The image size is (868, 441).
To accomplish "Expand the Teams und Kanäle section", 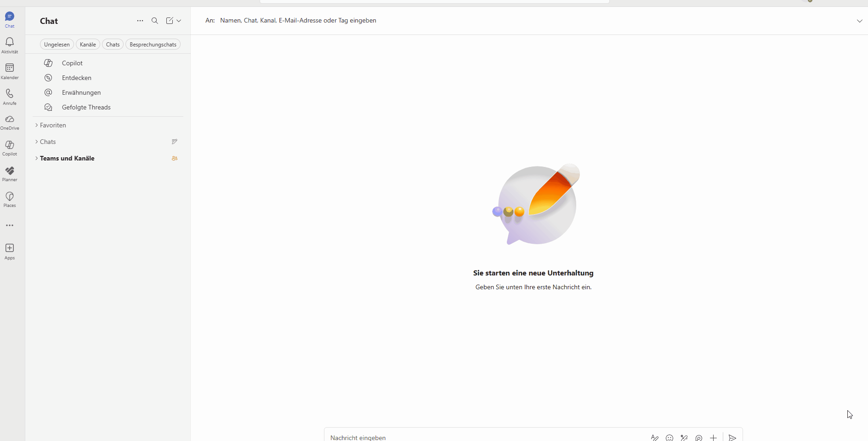I will (x=67, y=158).
